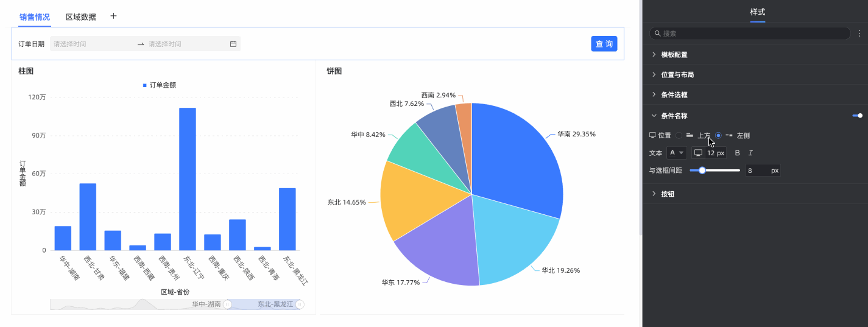The width and height of the screenshot is (868, 327).
Task: Open the more options menu beside search
Action: click(x=859, y=33)
